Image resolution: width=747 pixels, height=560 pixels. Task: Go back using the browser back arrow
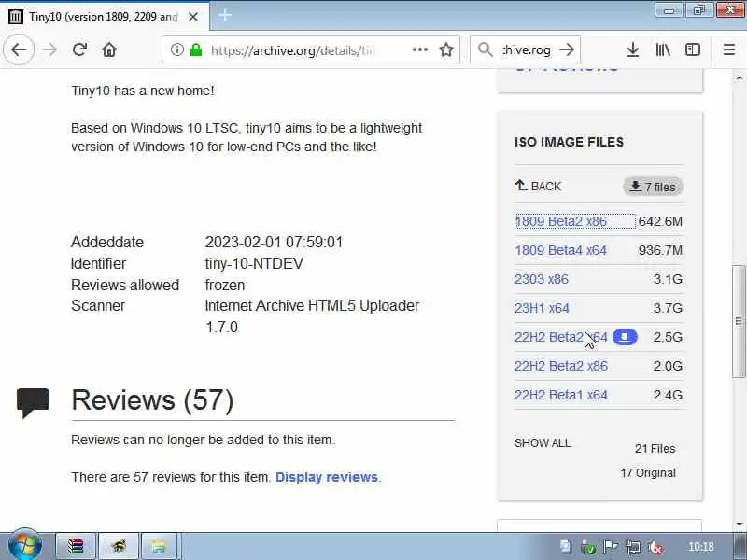tap(19, 49)
